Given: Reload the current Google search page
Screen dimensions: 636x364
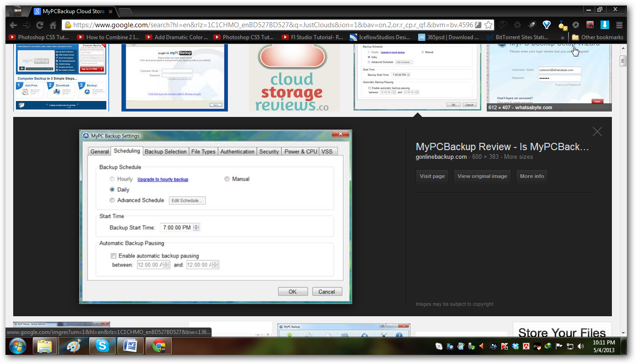Looking at the screenshot, I should [x=40, y=25].
